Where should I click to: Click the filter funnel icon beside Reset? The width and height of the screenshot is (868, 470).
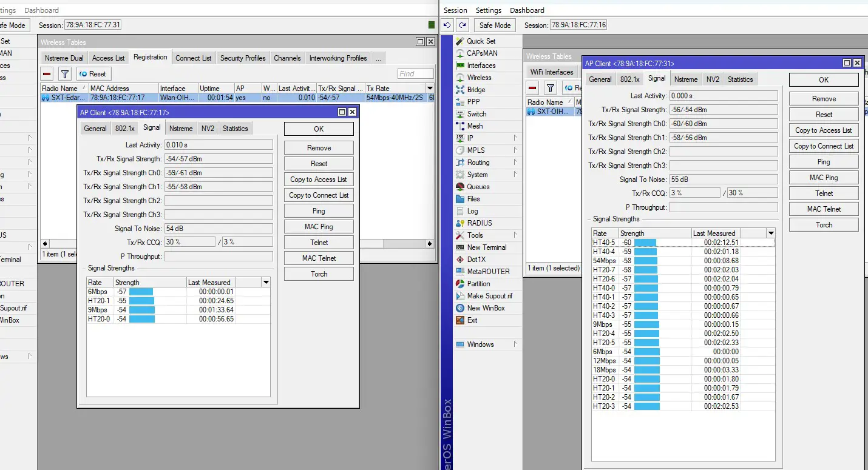coord(65,74)
